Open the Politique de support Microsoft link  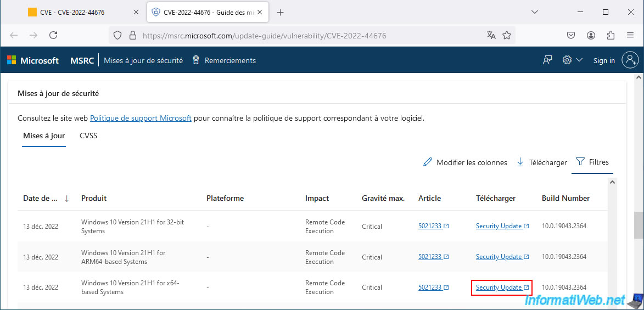click(141, 118)
